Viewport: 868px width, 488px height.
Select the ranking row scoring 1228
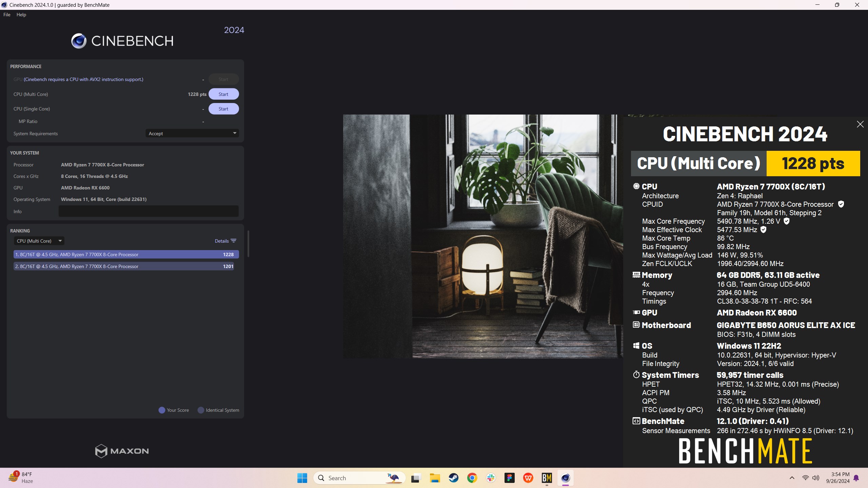(x=126, y=255)
